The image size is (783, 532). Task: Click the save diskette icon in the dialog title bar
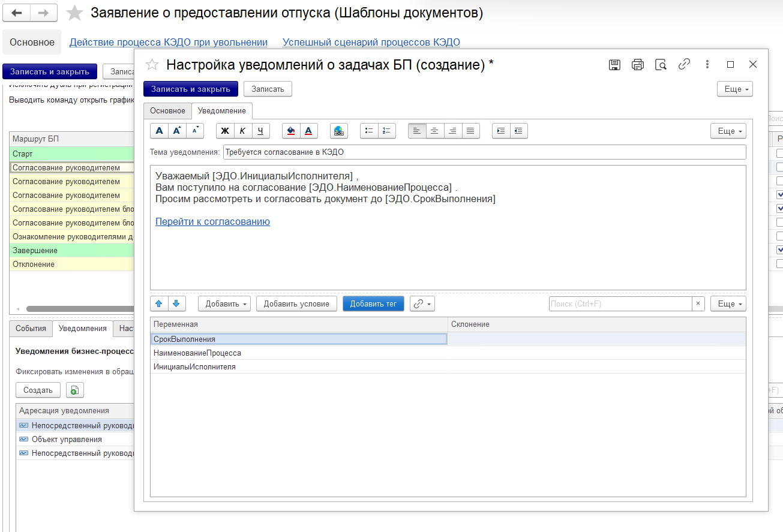(x=614, y=65)
